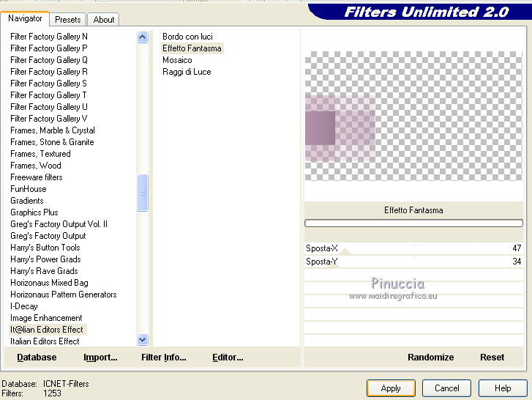This screenshot has width=532, height=400.
Task: Open the About tab
Action: [103, 20]
